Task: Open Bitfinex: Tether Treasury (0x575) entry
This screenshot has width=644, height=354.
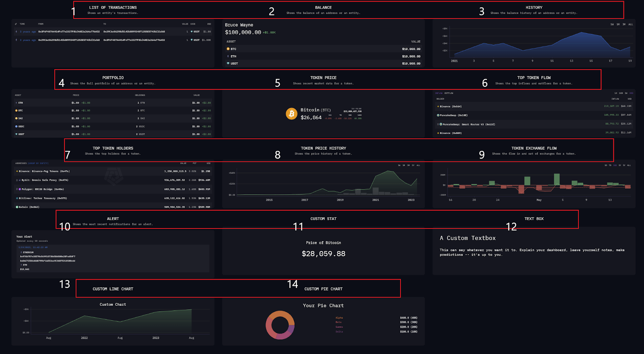Action: click(x=43, y=198)
